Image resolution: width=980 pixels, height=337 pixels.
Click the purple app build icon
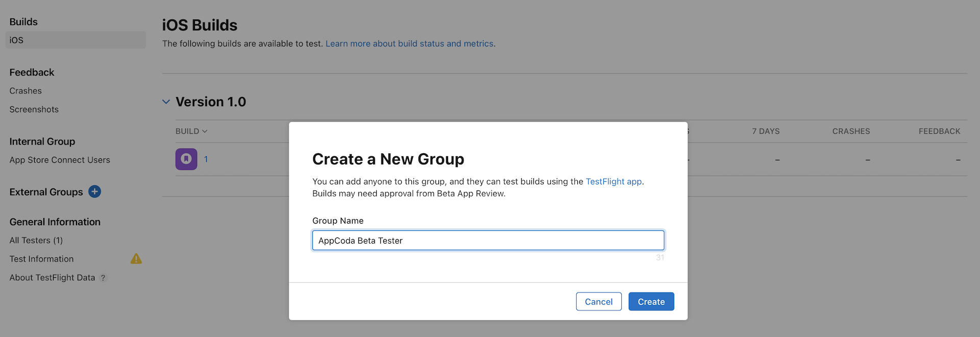pos(186,159)
